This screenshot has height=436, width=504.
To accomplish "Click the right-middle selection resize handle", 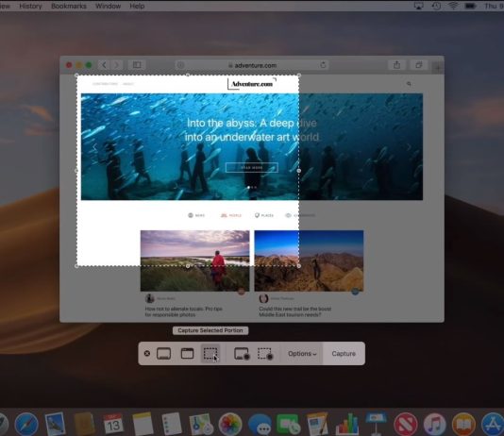I will click(x=299, y=171).
